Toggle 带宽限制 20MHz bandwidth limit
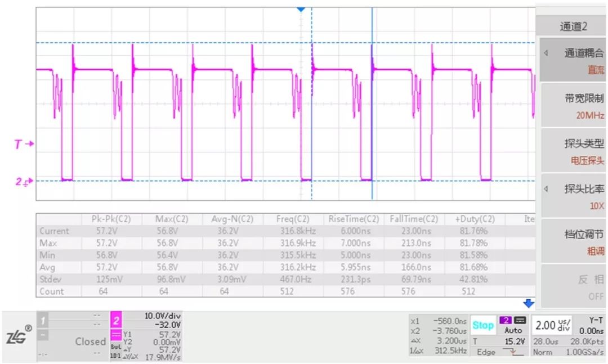The height and width of the screenshot is (364, 608). [572, 106]
